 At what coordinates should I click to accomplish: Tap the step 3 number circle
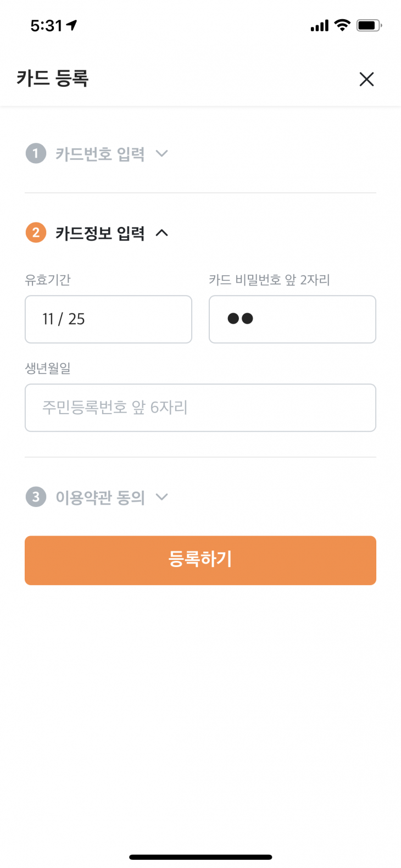(x=36, y=497)
